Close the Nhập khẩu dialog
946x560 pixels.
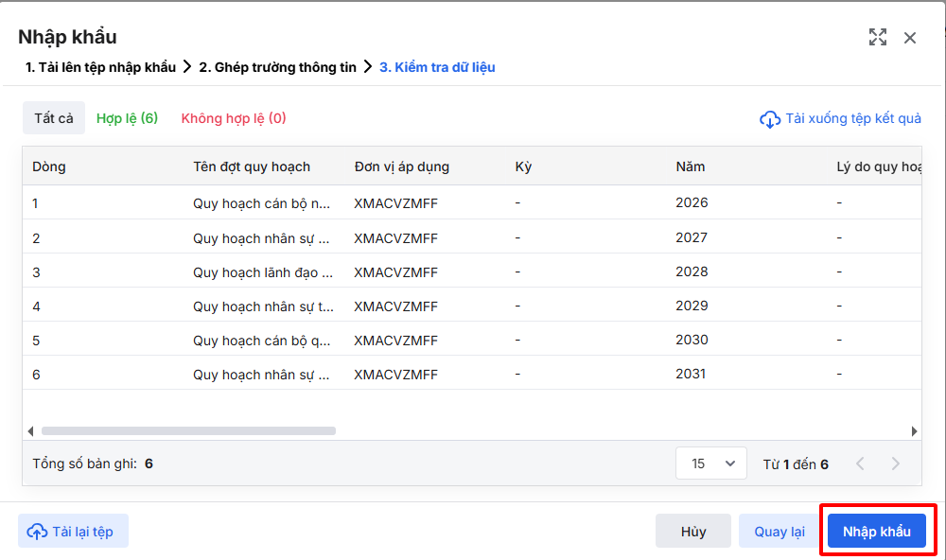910,38
